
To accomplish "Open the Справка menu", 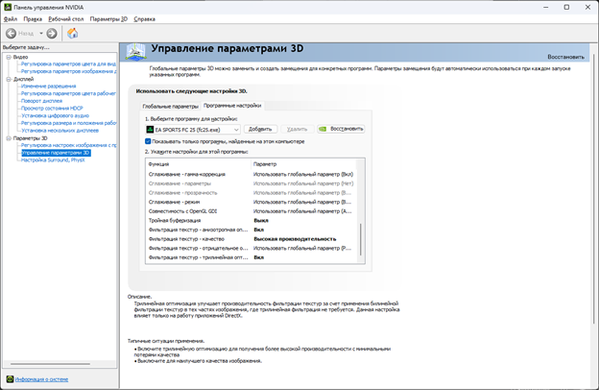I will [x=144, y=19].
